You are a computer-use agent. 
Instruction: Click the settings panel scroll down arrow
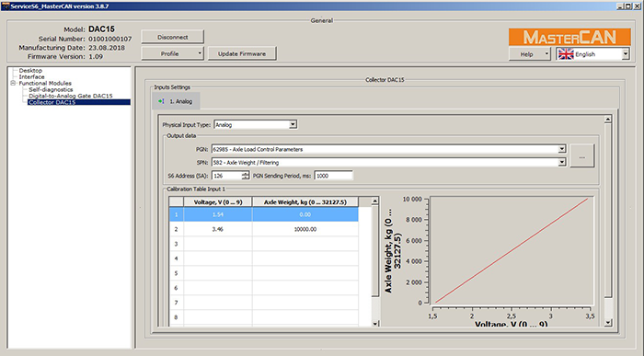point(608,323)
